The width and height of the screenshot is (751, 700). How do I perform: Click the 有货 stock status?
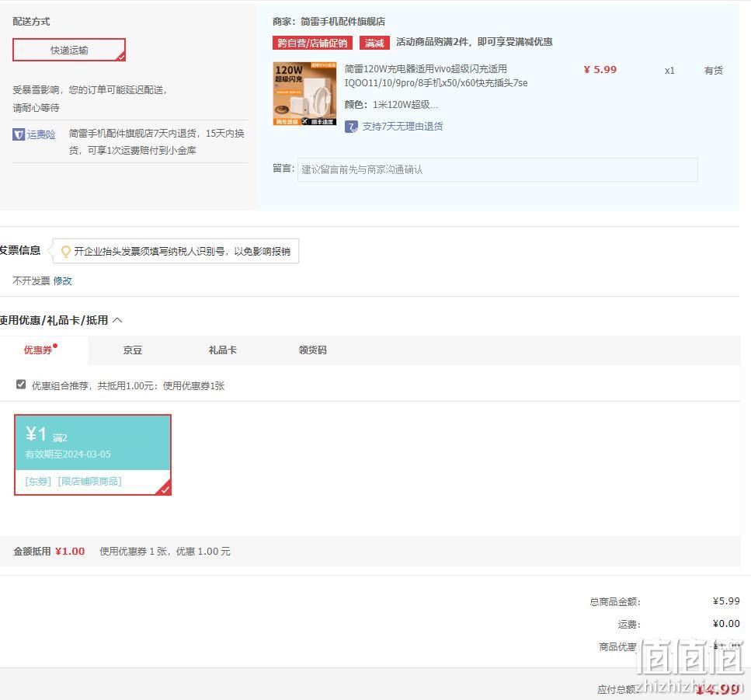point(713,71)
